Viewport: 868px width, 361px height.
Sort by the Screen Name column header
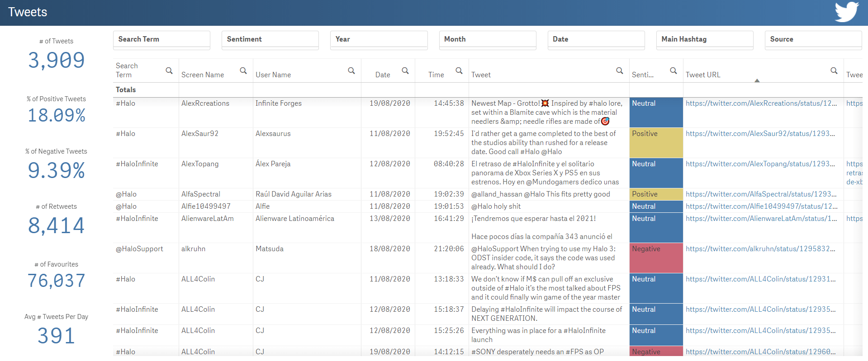203,75
